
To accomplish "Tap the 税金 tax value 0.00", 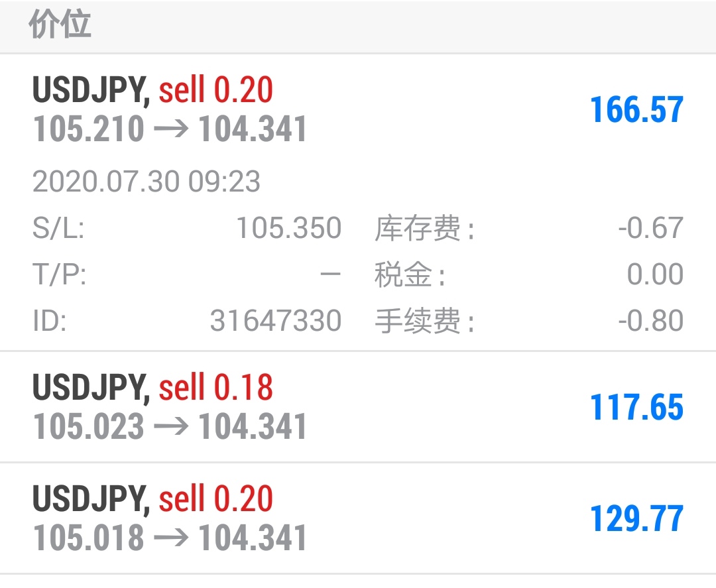I will point(655,274).
